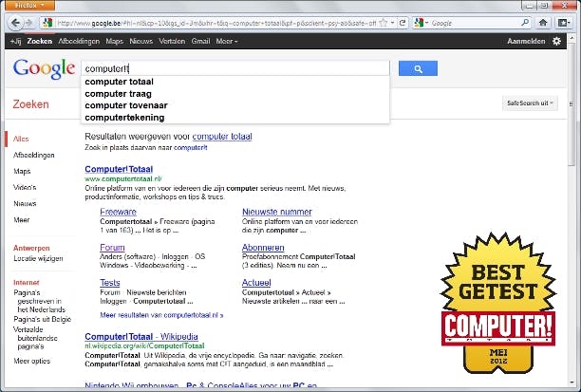The width and height of the screenshot is (581, 392).
Task: Open Google settings gear icon
Action: coord(556,41)
